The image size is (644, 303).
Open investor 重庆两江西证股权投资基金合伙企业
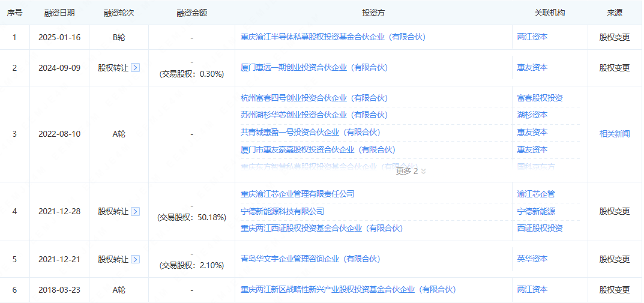(322, 228)
